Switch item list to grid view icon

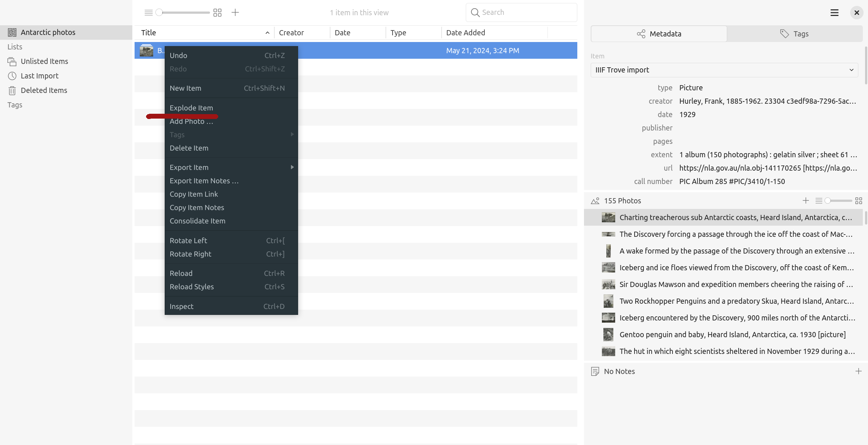coord(217,13)
